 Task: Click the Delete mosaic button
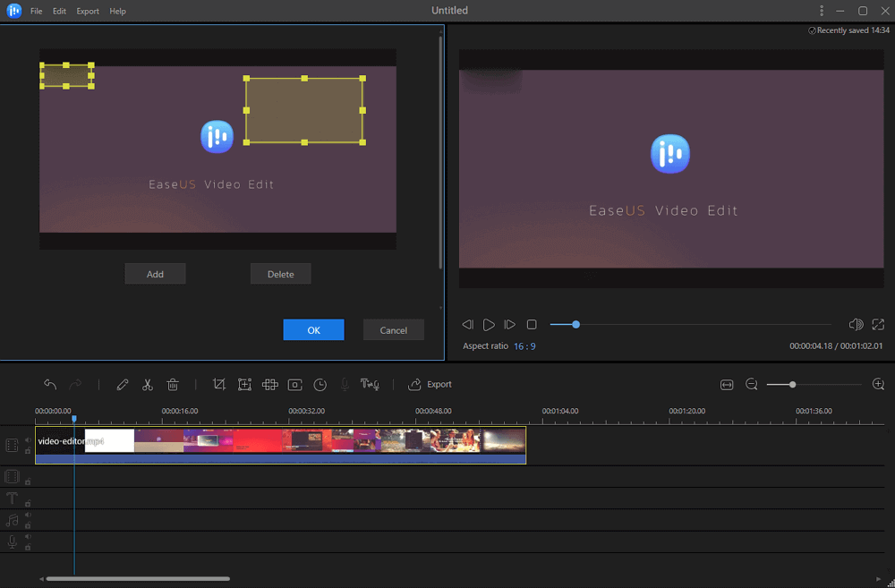click(281, 274)
